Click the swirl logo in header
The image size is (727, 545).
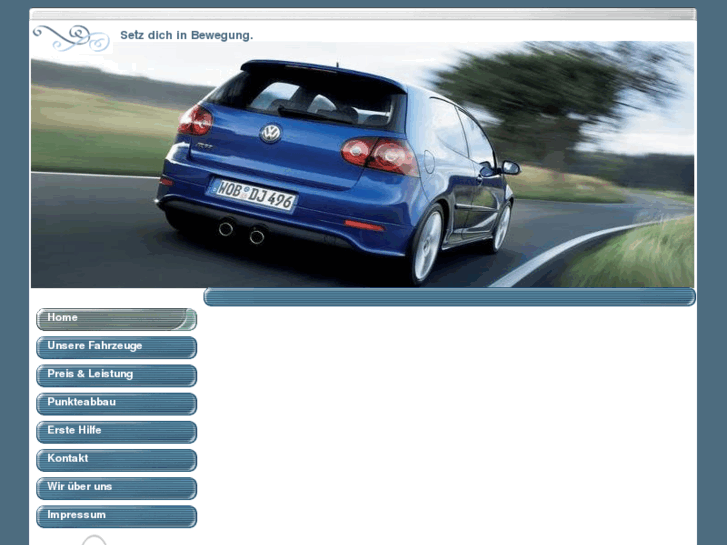71,38
